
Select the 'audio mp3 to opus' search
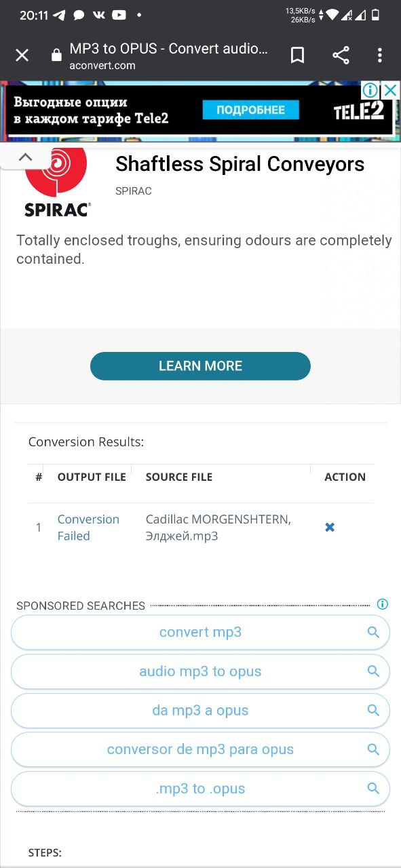[200, 672]
